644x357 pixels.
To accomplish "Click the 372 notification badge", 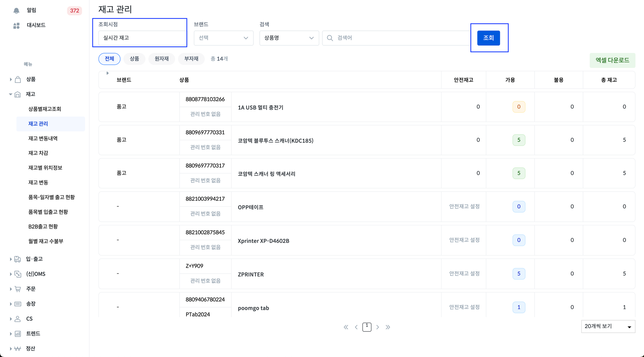I will click(75, 11).
